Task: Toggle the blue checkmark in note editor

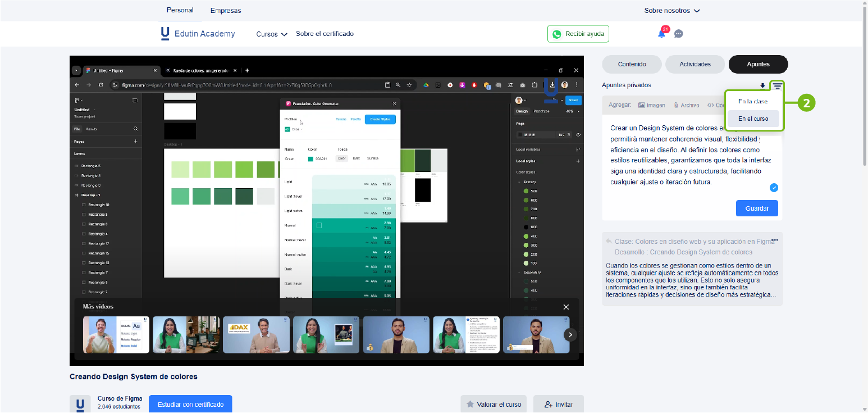Action: click(x=774, y=188)
